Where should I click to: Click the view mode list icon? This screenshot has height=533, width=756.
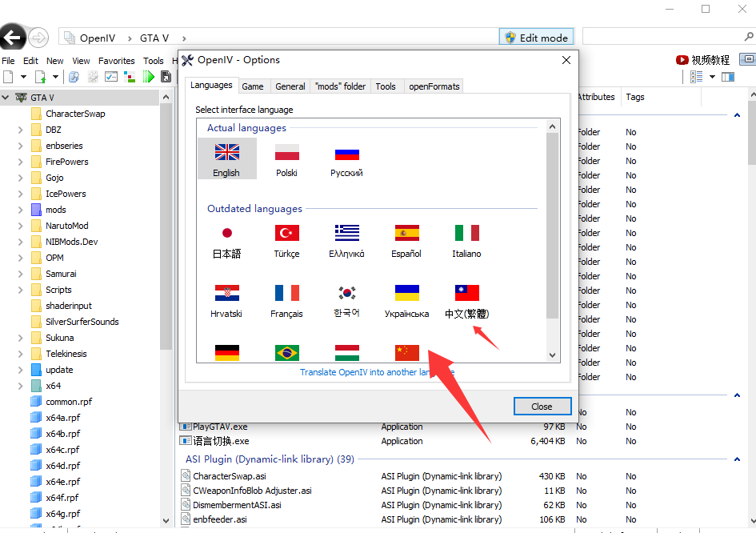coord(696,77)
